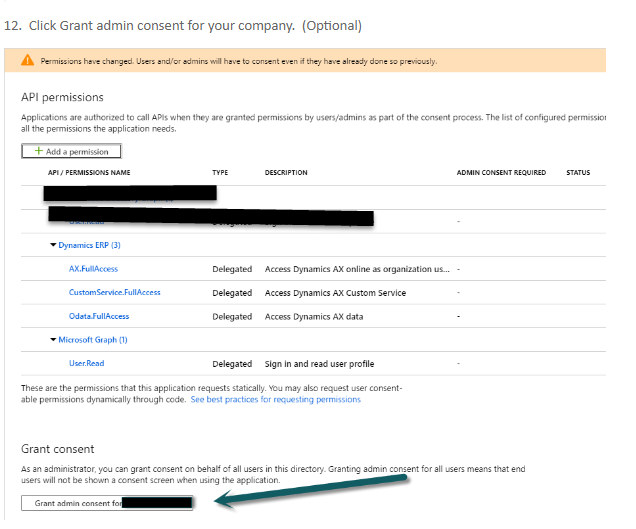Open the CustomService.FullAccess permission
The image size is (636, 529).
(114, 292)
